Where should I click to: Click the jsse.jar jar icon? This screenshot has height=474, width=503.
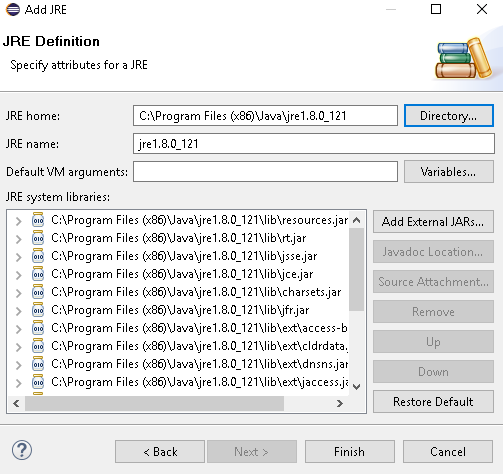[x=38, y=256]
